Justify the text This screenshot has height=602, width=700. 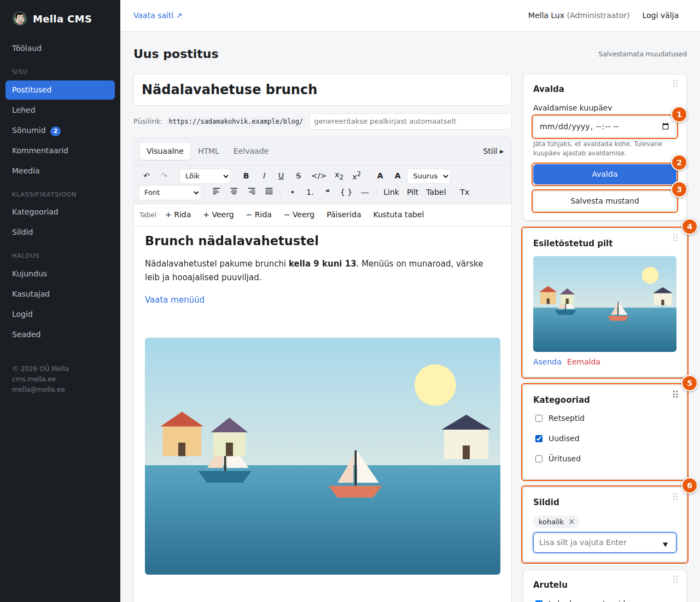[269, 192]
